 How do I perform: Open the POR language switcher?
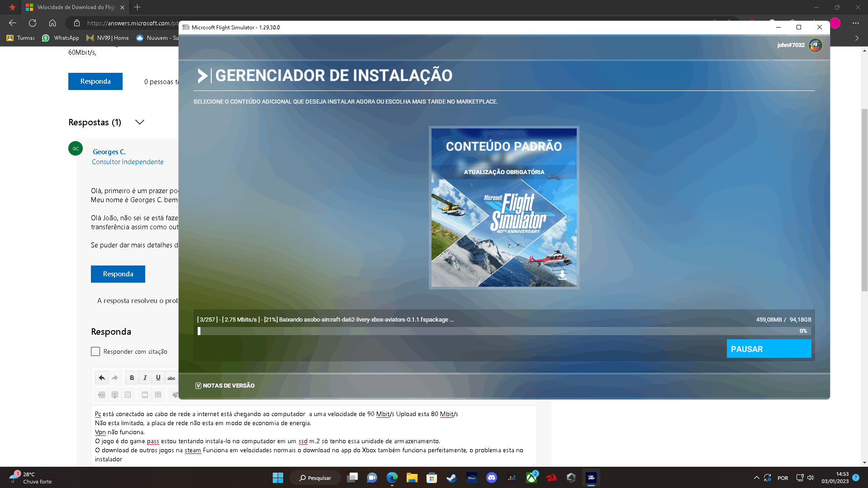[783, 478]
